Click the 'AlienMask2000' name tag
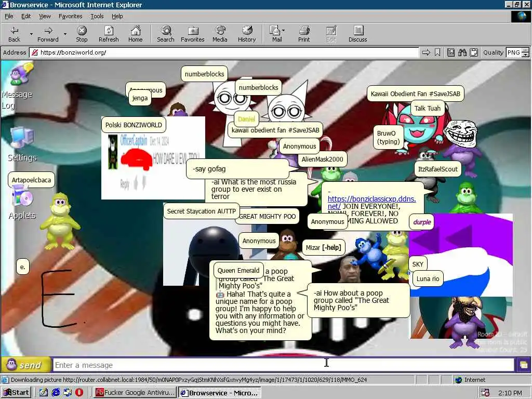532x399 pixels. point(322,159)
